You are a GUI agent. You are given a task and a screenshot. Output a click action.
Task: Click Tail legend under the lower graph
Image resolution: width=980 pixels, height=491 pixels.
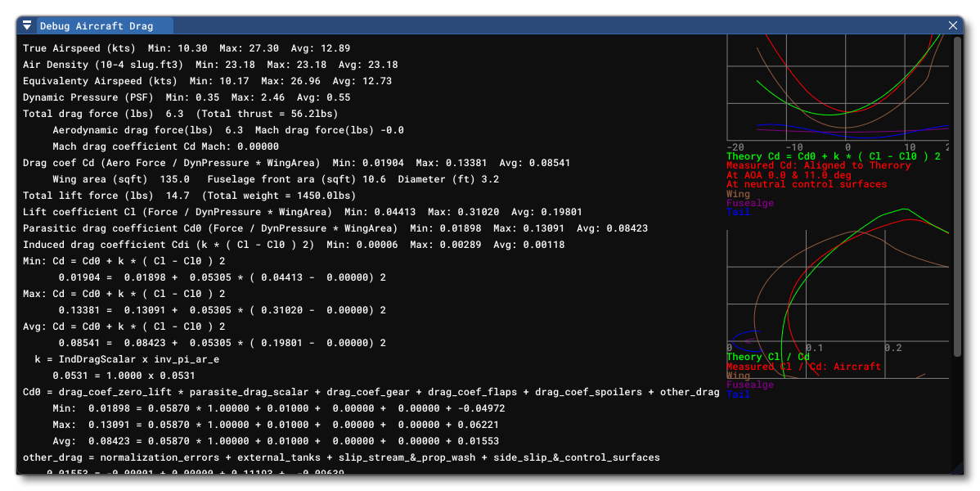(738, 394)
